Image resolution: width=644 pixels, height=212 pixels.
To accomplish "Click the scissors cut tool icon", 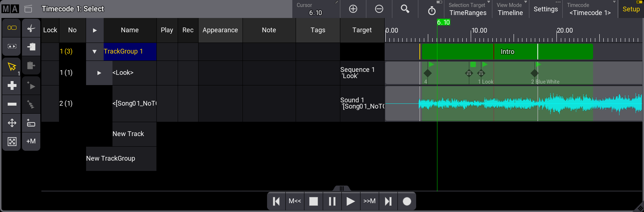I will tap(31, 28).
